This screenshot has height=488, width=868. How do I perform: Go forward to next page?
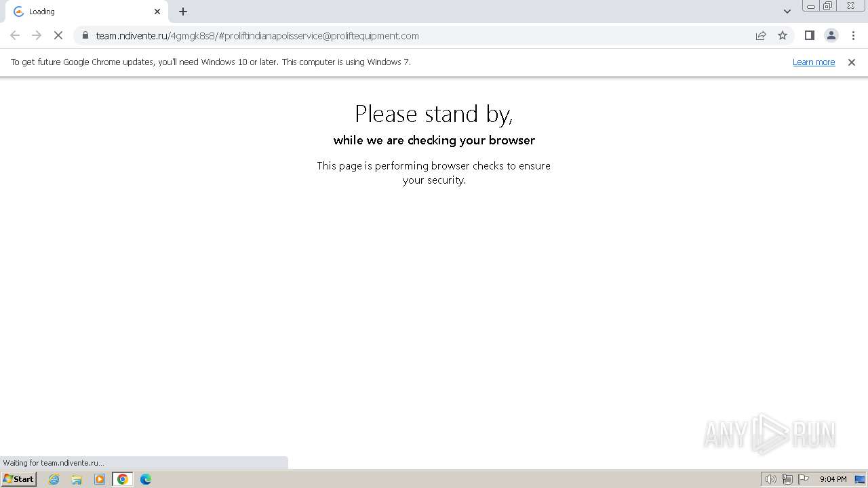[37, 35]
